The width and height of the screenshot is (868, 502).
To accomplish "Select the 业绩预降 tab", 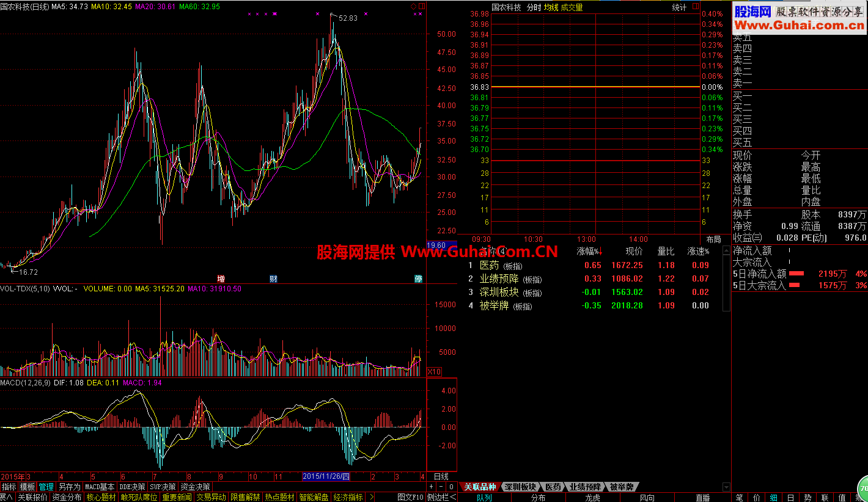I will point(586,487).
